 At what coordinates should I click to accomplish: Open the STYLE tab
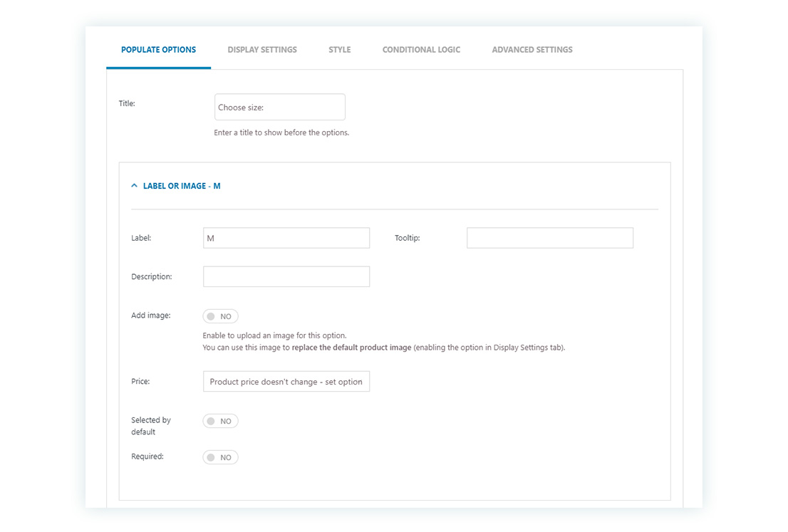(339, 49)
